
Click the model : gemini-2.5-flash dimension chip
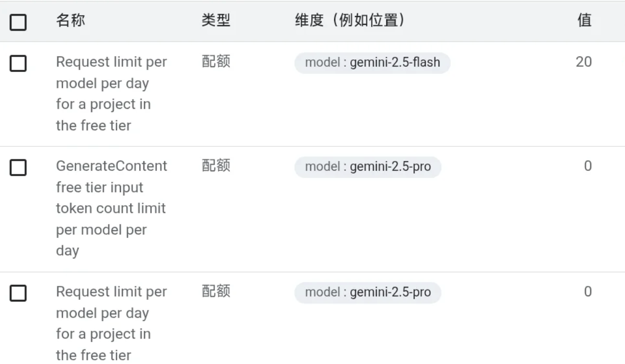tap(372, 63)
